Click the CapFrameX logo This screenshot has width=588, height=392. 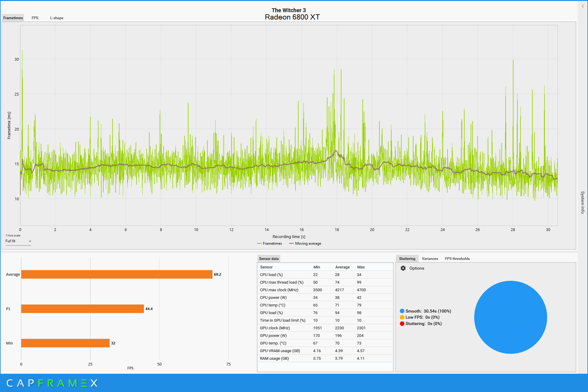point(52,383)
